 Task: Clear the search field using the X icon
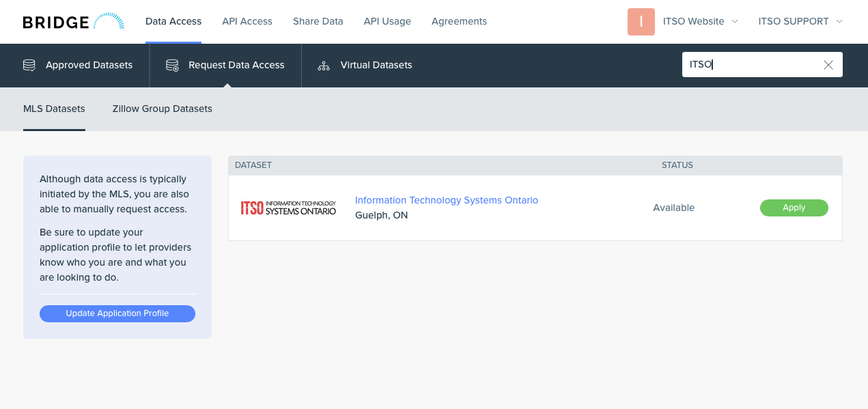[828, 65]
